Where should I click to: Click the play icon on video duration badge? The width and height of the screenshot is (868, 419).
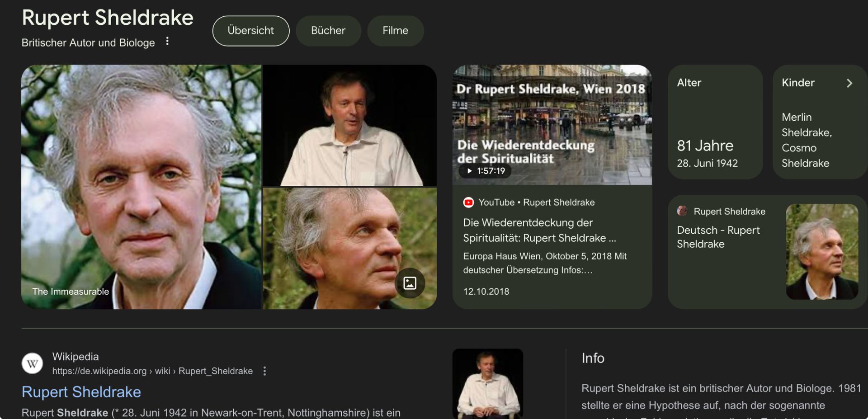point(470,171)
